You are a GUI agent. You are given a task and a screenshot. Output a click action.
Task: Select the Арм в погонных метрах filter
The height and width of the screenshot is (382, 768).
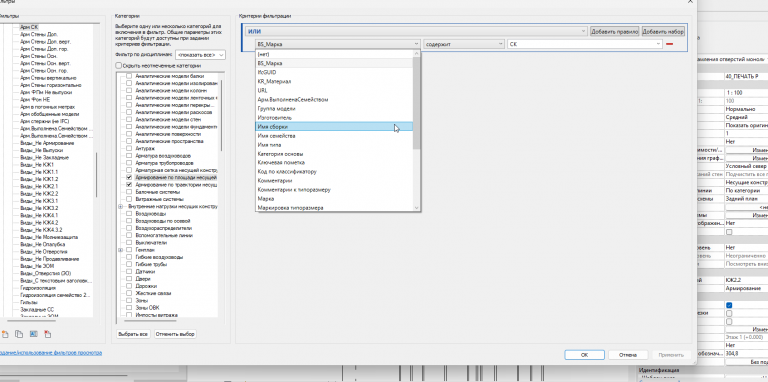coord(48,107)
